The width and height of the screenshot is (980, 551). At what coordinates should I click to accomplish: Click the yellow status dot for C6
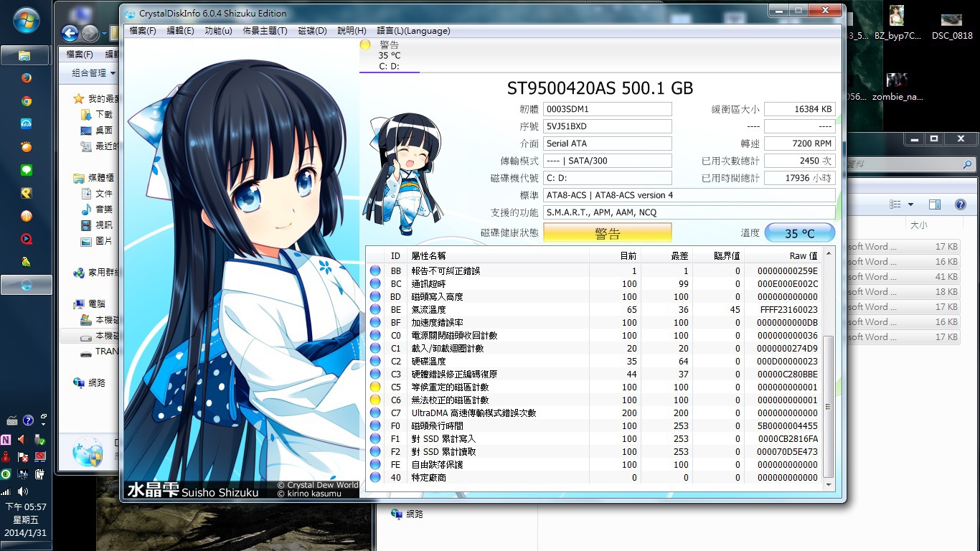(x=374, y=400)
